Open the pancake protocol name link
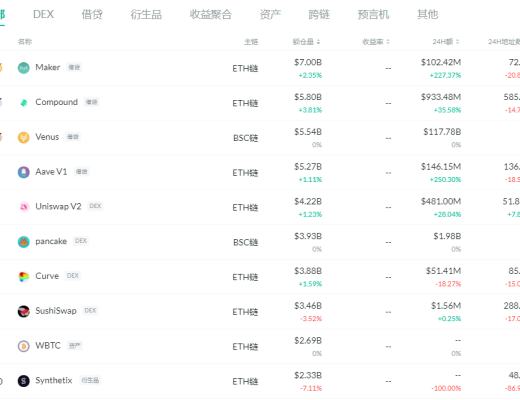 (x=51, y=241)
